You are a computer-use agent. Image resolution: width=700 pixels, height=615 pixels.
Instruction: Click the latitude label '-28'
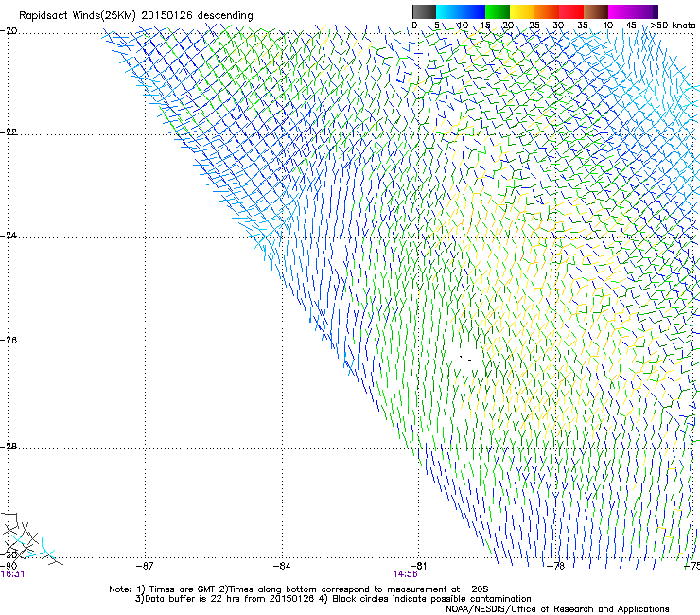tap(9, 447)
